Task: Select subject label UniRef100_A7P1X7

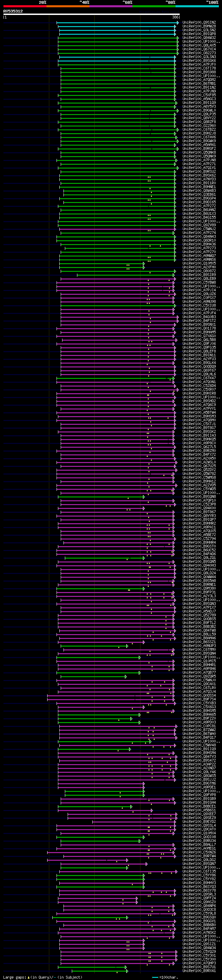Action: click(199, 607)
